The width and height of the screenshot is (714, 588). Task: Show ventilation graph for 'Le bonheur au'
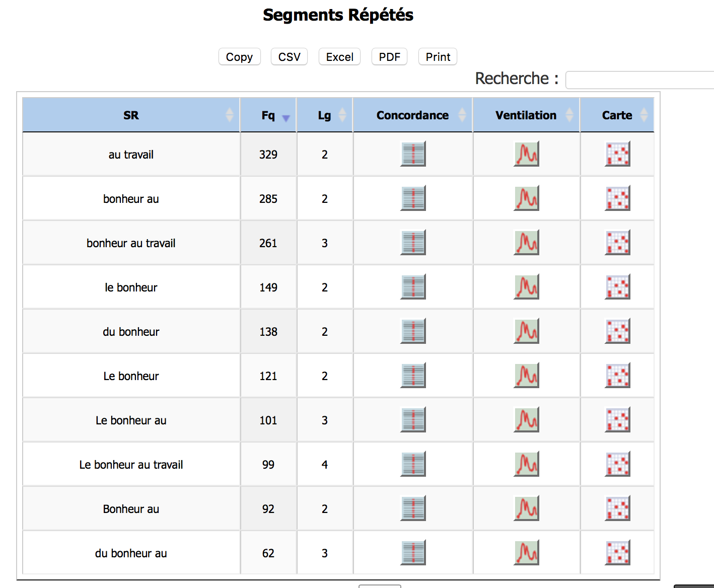pyautogui.click(x=526, y=420)
